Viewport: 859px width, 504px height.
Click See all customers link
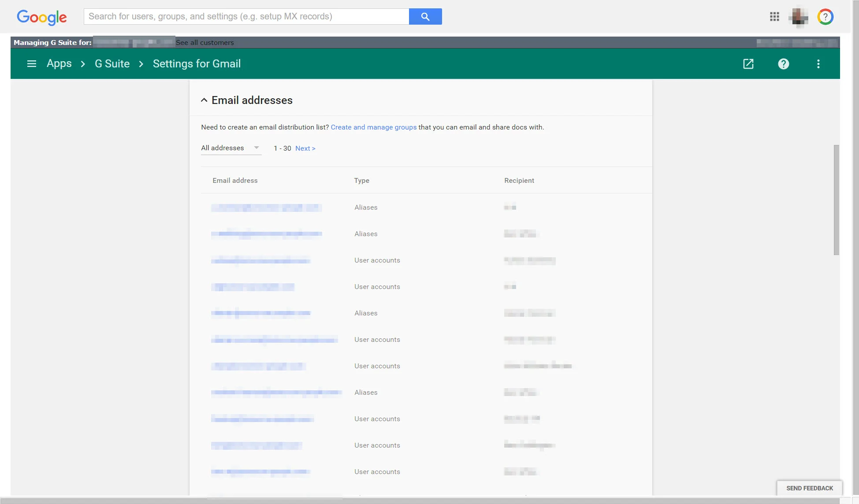[205, 43]
